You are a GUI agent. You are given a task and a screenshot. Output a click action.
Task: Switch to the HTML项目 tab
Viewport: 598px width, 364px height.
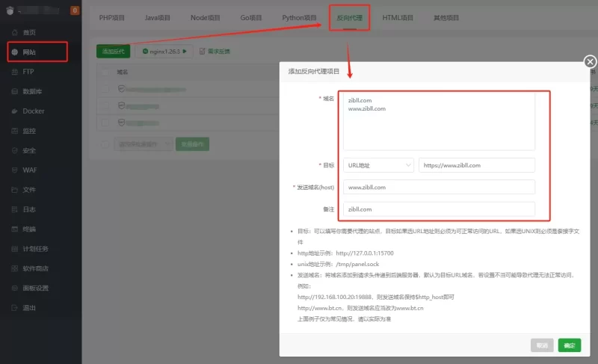pyautogui.click(x=398, y=17)
